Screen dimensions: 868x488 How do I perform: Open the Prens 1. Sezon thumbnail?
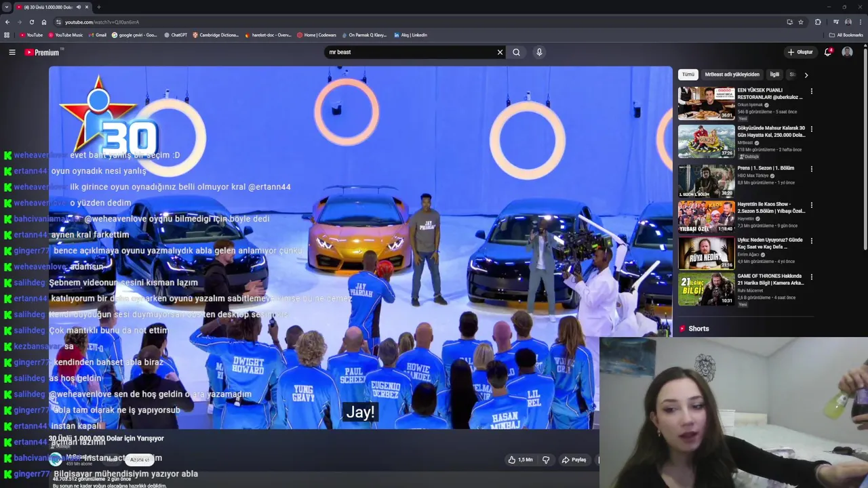[x=707, y=180]
